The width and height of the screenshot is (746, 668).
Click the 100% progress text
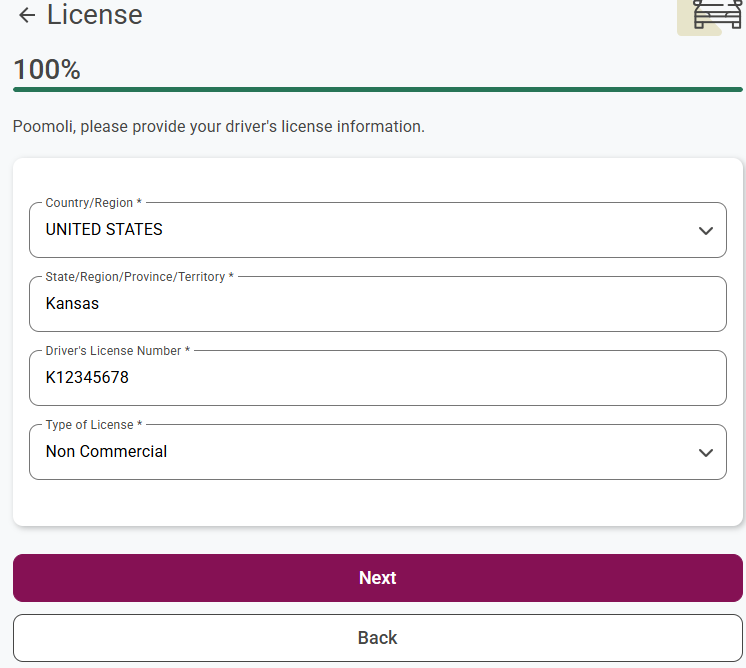[x=47, y=69]
